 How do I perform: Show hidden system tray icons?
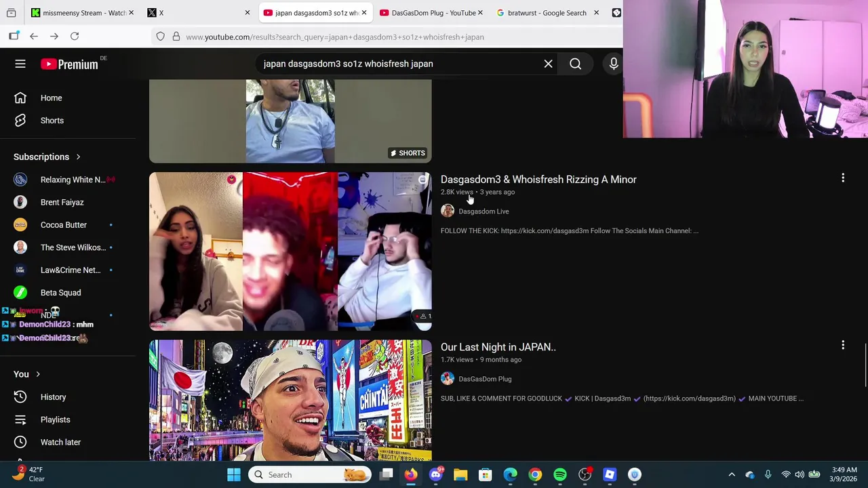tap(732, 474)
